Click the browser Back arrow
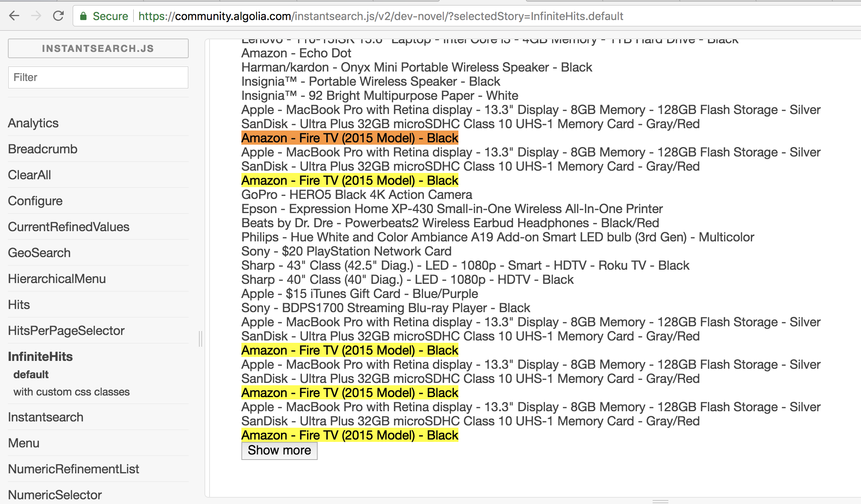Viewport: 861px width, 504px height. tap(14, 16)
